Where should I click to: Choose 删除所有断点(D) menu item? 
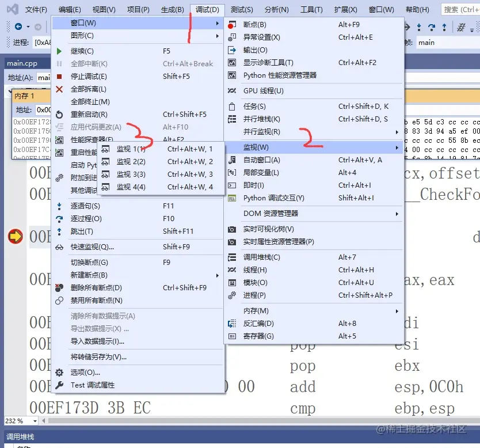(x=137, y=288)
